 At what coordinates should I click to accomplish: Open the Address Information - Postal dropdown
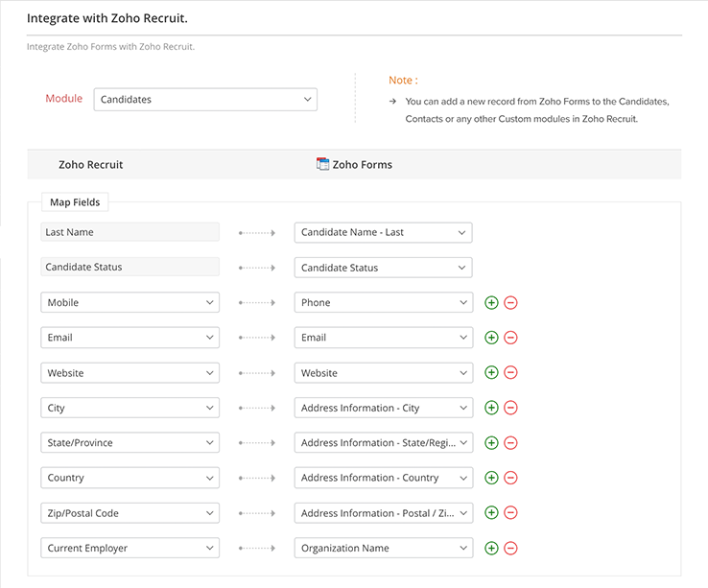384,513
